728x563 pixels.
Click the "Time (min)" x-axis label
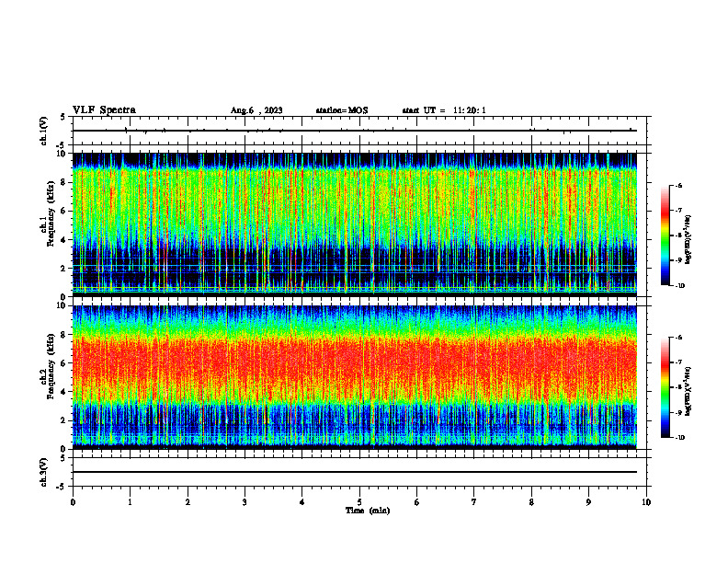368,511
